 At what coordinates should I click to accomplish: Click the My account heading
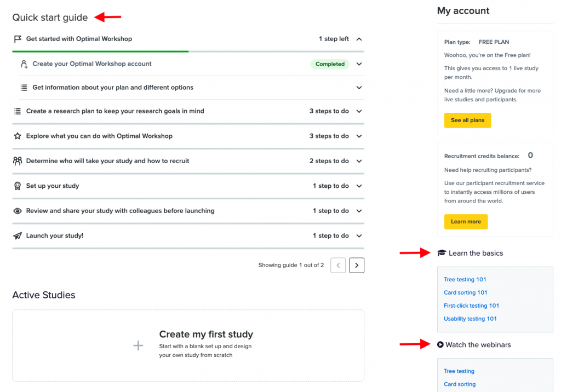(463, 11)
